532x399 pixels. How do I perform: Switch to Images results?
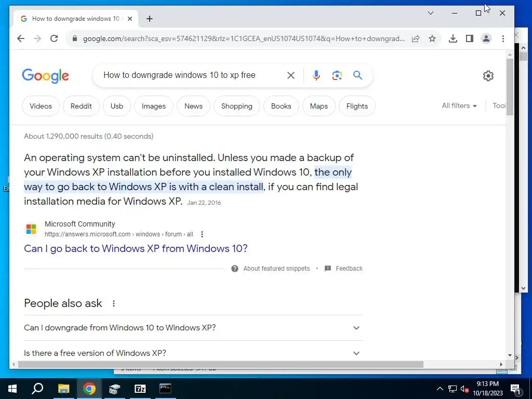154,106
